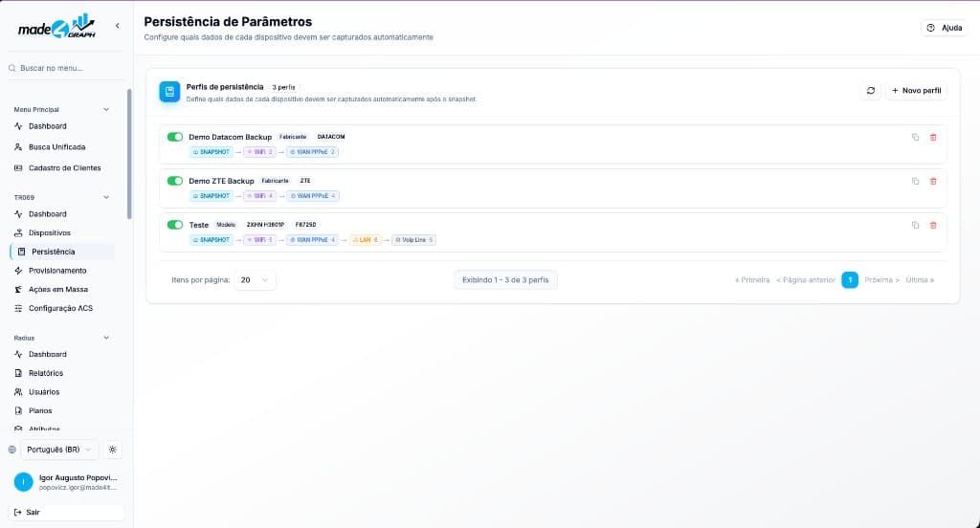Click the Exibindo 1 - 3 de 3 perfis label

click(x=505, y=280)
